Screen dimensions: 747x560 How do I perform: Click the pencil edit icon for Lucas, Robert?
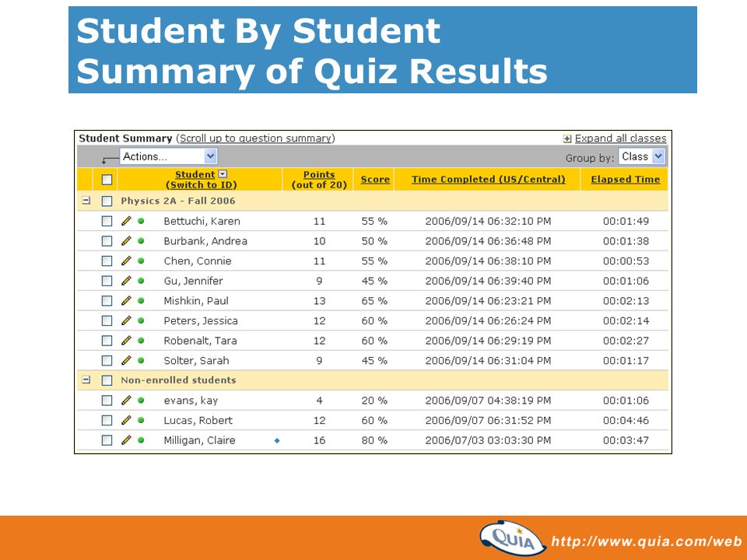pyautogui.click(x=126, y=421)
